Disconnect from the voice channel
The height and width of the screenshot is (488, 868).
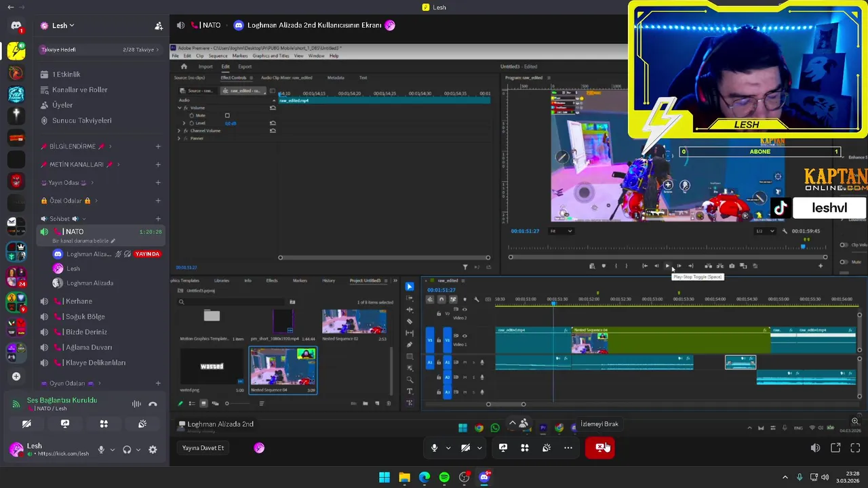153,404
